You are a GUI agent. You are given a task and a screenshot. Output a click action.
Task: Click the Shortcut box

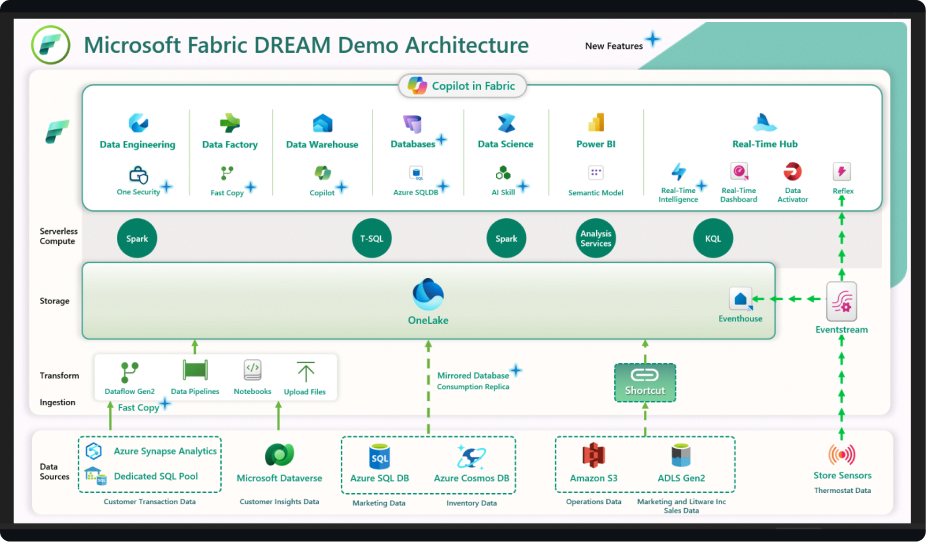pyautogui.click(x=645, y=383)
